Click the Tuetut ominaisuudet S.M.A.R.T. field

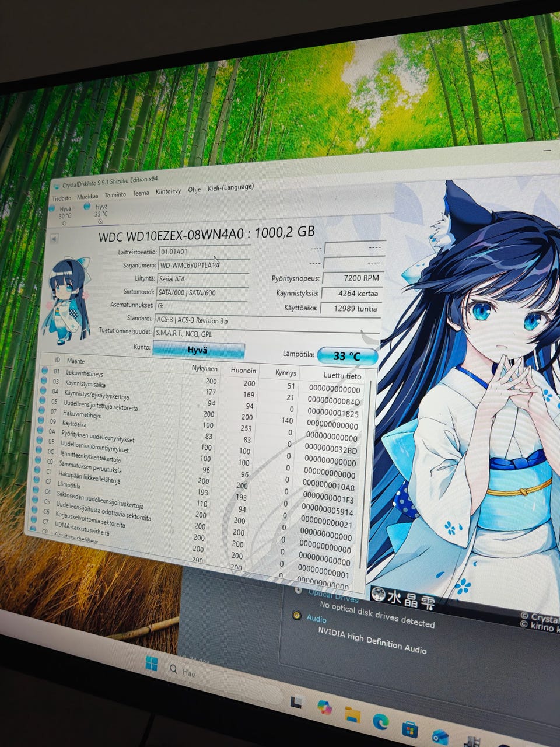coord(266,336)
